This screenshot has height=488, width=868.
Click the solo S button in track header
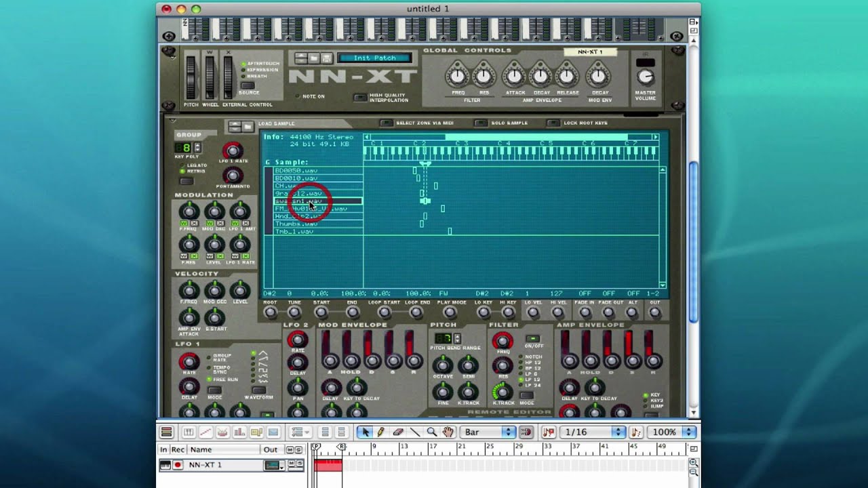298,450
